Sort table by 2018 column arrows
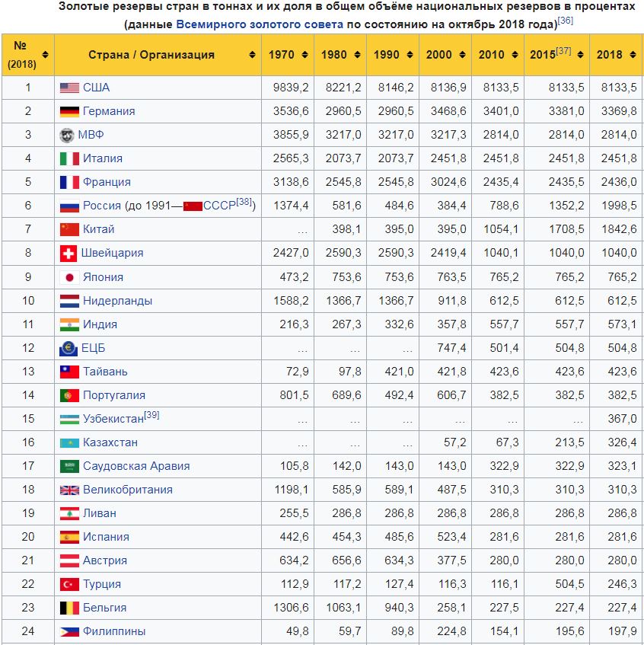Screen dimensions: 644x645 click(x=633, y=55)
